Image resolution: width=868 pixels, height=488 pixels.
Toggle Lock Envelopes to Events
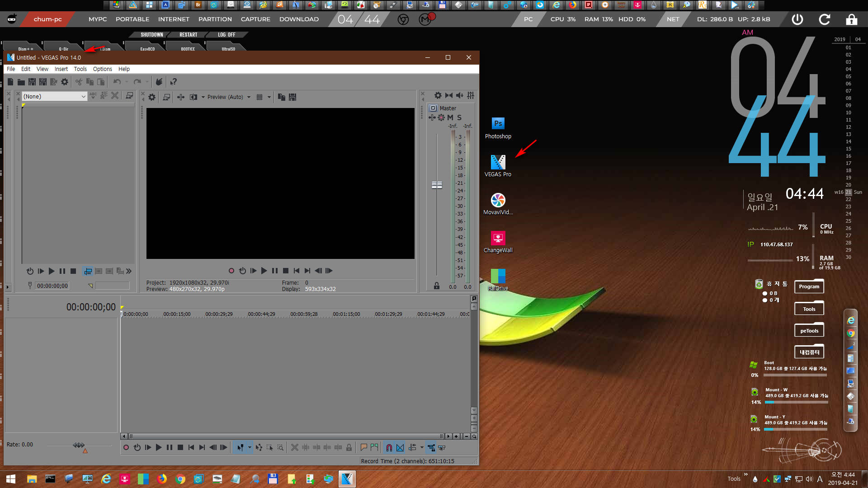[431, 448]
